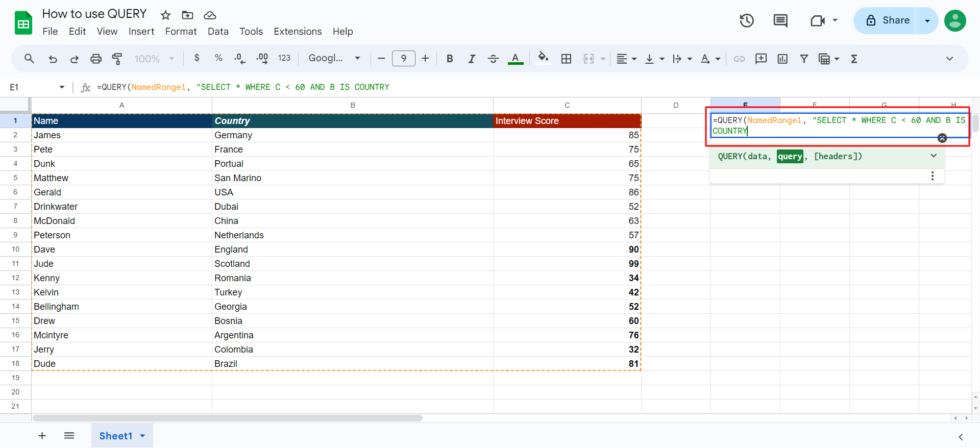Insert a comment from toolbar
The width and height of the screenshot is (980, 448).
point(761,59)
